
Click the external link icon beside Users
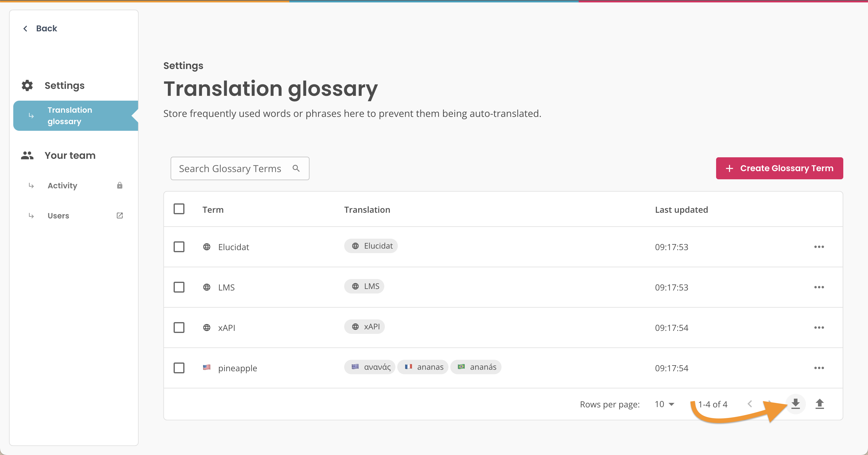[x=120, y=215]
